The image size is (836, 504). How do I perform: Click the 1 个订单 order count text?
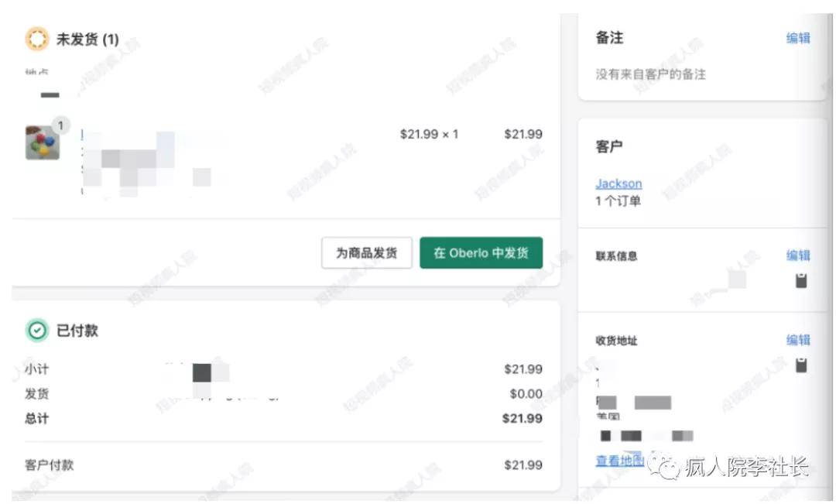coord(618,201)
